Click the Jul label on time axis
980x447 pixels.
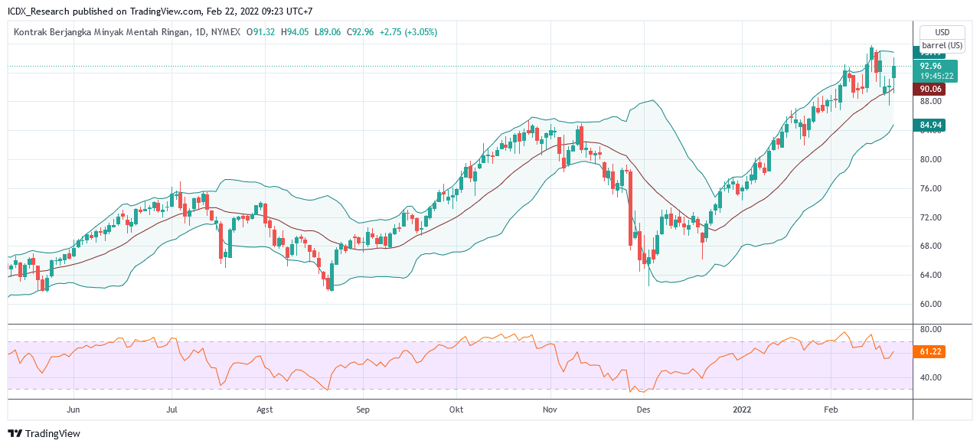point(172,409)
